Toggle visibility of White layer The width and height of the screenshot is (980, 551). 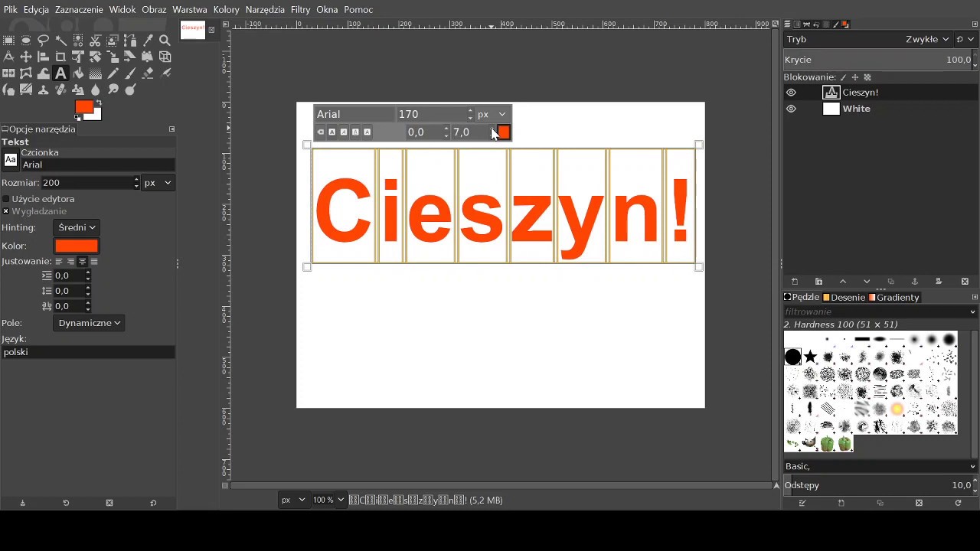[792, 109]
